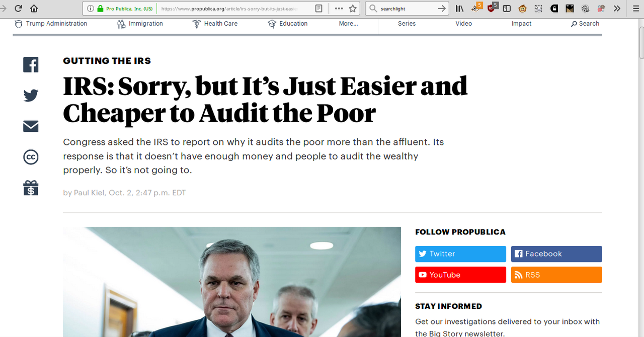Open the Firefox hamburger menu

click(x=636, y=9)
